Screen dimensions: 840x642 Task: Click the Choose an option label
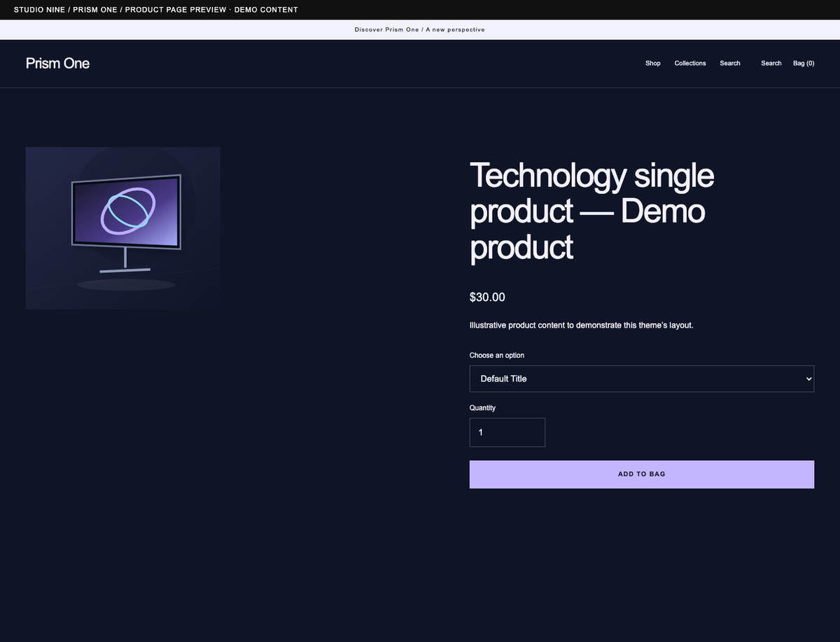497,356
